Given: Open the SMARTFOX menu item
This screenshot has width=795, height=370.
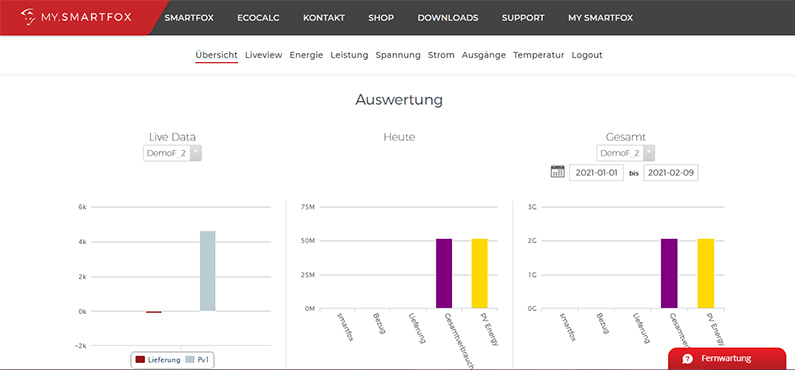Looking at the screenshot, I should click(189, 18).
